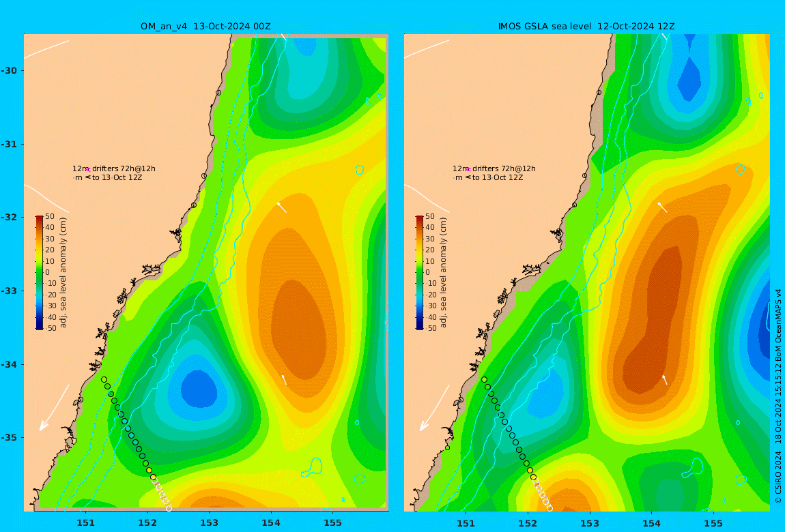The width and height of the screenshot is (785, 532).
Task: Click the white drifter arrow near -32 on right map
Action: [x=662, y=207]
